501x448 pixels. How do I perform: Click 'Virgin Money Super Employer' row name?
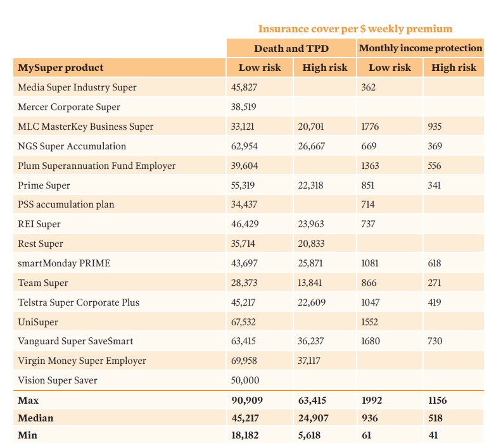pos(82,361)
